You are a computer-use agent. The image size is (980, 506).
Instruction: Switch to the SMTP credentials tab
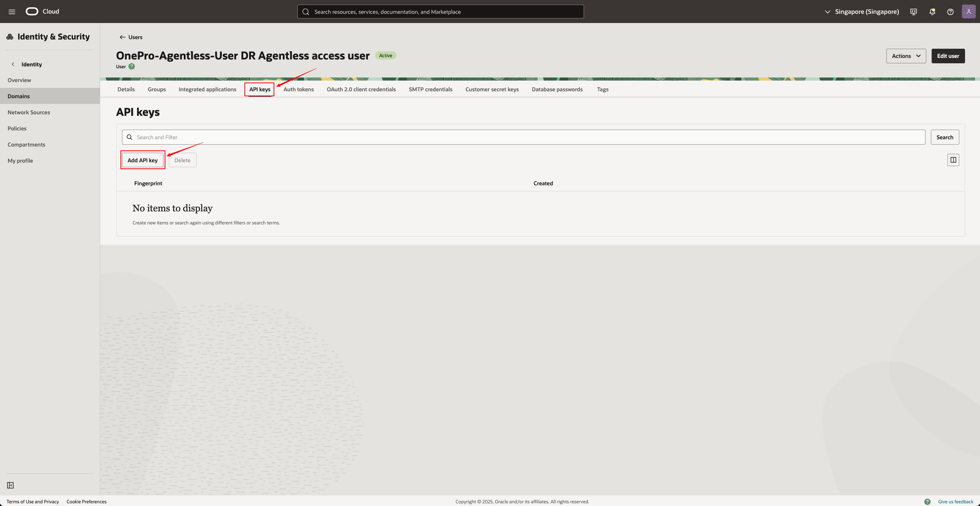coord(431,89)
